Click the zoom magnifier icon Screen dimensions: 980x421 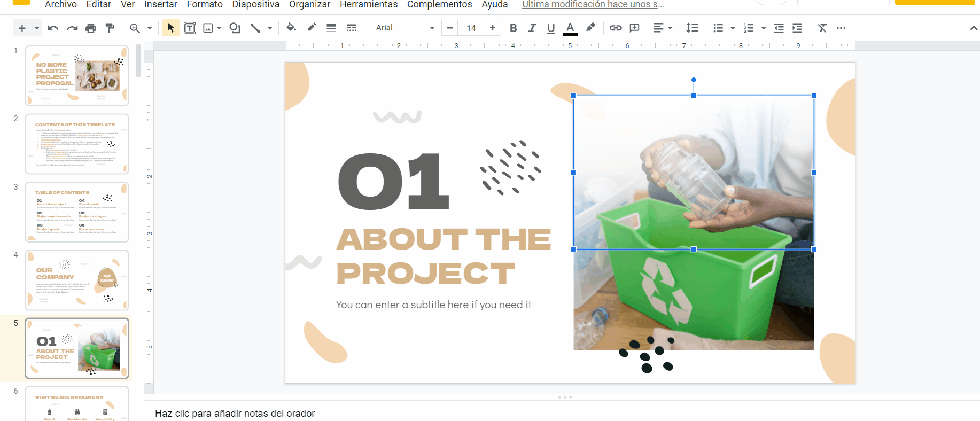coord(135,28)
